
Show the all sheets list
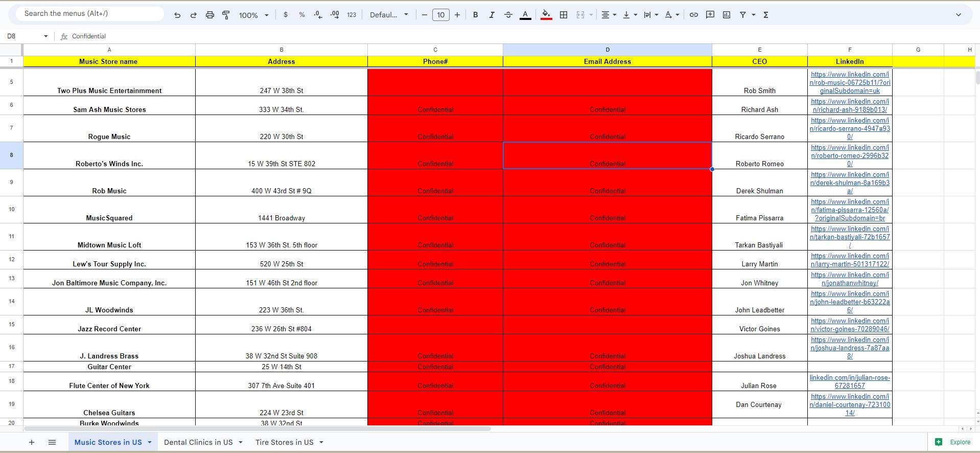[52, 442]
